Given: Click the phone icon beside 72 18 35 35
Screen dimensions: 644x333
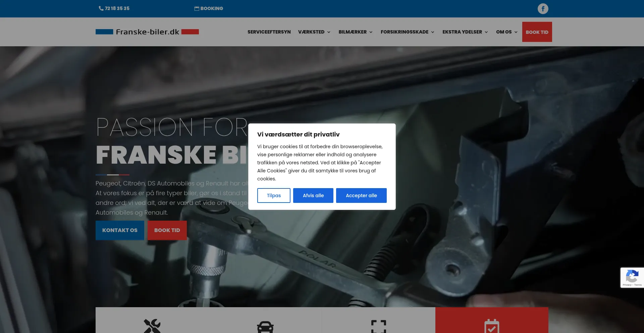Looking at the screenshot, I should 101,8.
